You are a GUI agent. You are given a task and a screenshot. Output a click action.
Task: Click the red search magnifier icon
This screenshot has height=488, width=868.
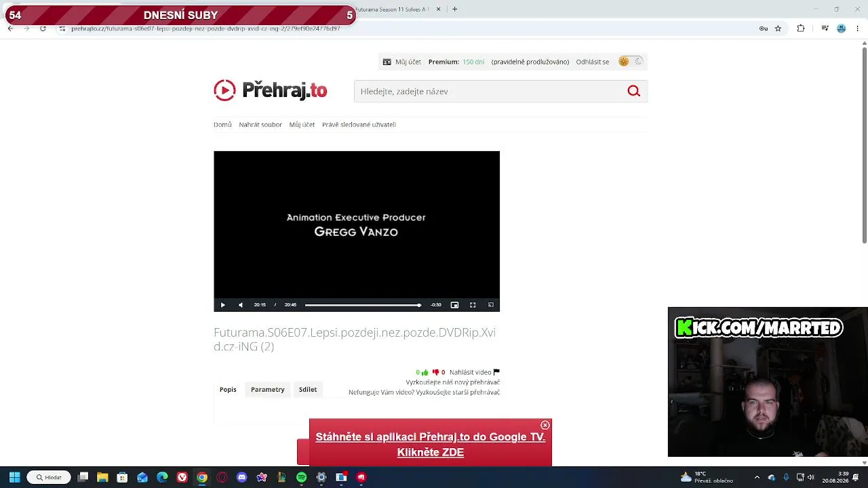coord(633,91)
